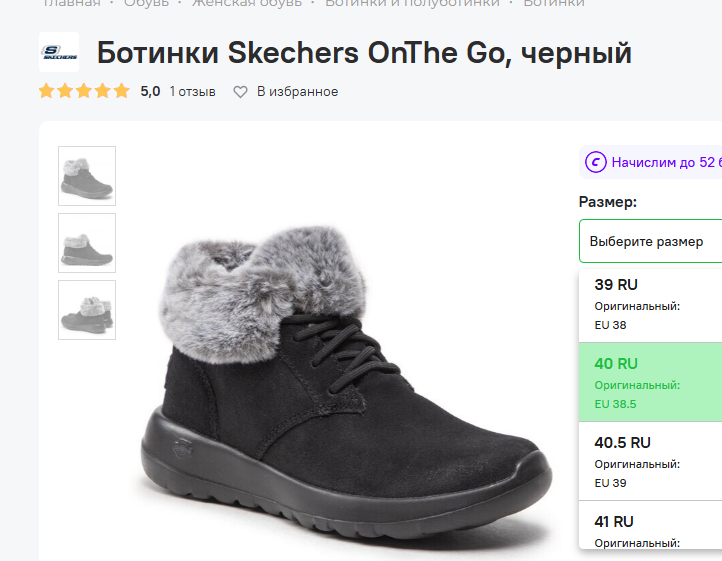Display the third boot thumbnail
This screenshot has height=561, width=722.
(87, 309)
